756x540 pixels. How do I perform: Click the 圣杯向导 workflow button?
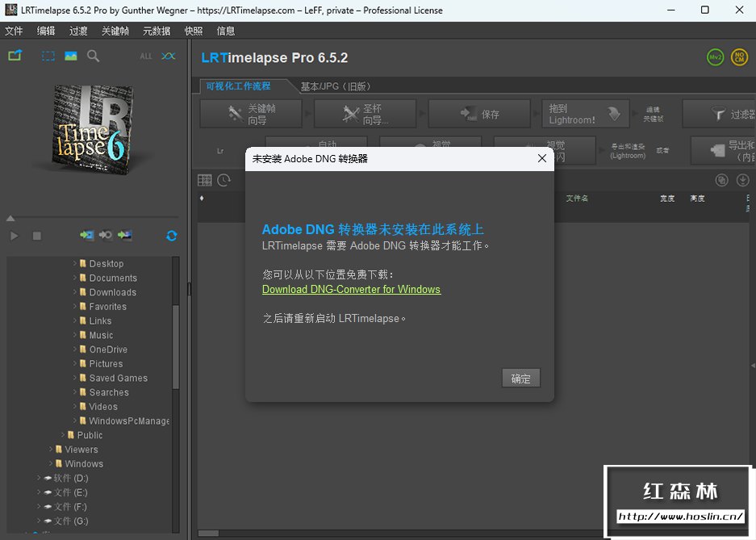click(x=365, y=115)
